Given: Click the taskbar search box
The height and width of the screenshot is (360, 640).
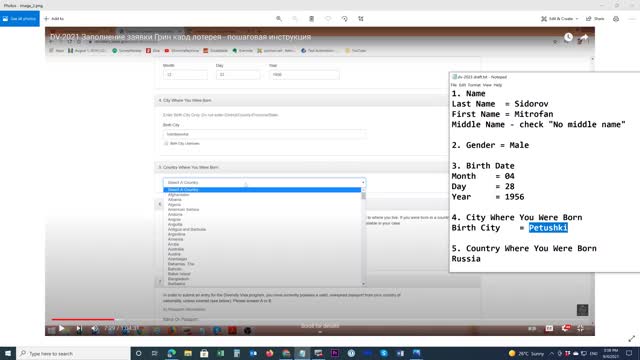Looking at the screenshot, I should click(x=73, y=353).
